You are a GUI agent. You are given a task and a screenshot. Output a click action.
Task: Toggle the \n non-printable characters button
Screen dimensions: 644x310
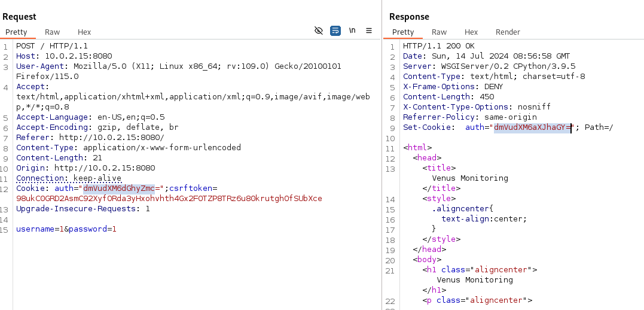pyautogui.click(x=352, y=31)
